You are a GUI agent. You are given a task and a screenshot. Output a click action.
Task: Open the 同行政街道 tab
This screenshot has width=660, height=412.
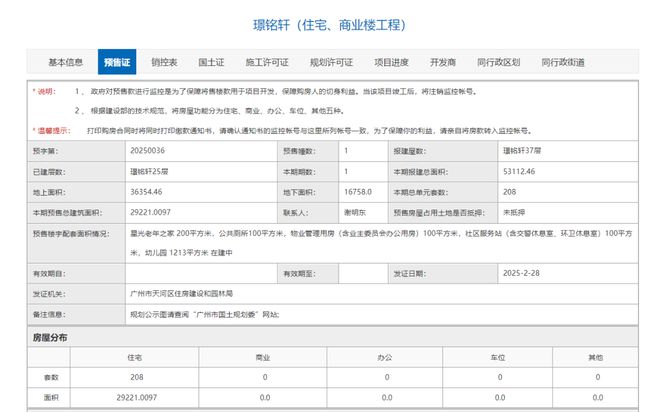point(563,62)
